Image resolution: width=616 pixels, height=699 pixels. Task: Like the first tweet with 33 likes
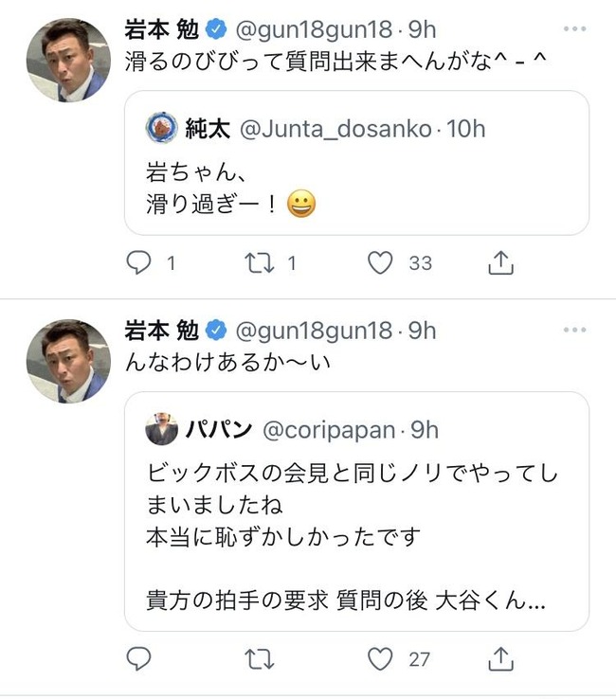pos(380,264)
